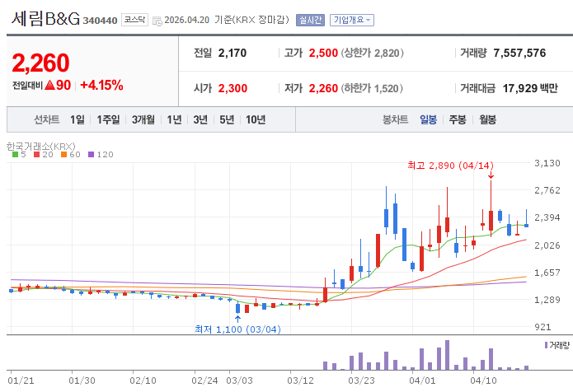The image size is (573, 392).
Task: Click the clock icon beside the date
Action: 157,21
